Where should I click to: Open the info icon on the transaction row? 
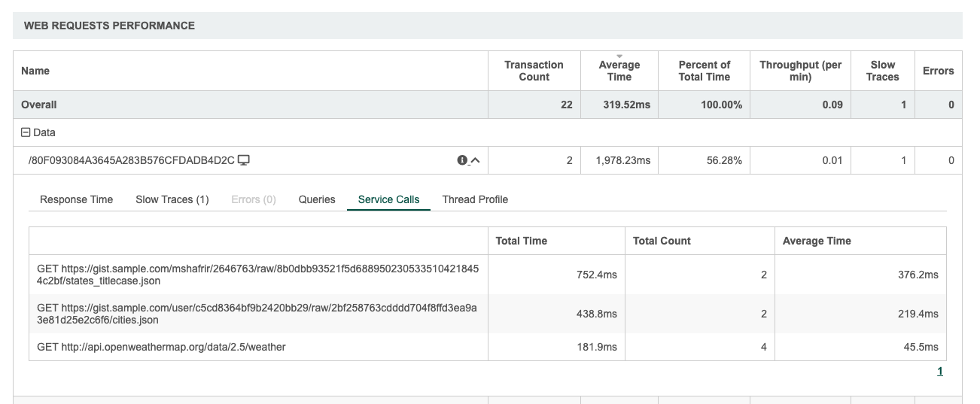click(462, 160)
